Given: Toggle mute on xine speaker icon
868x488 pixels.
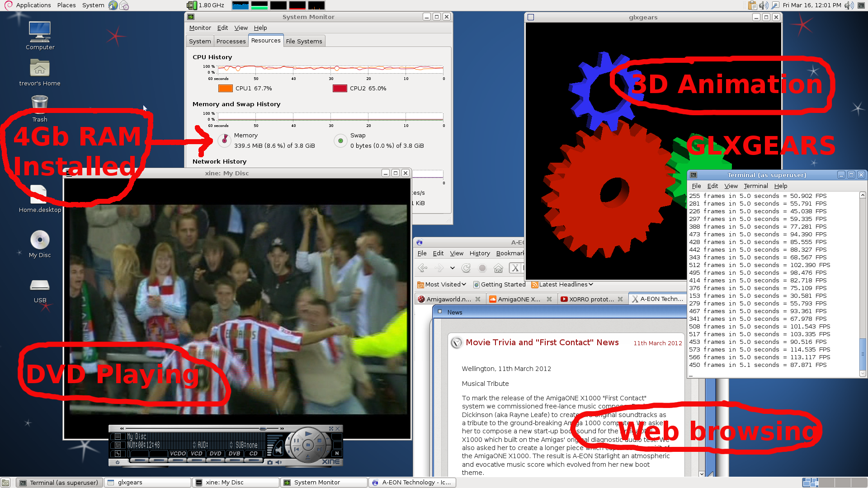Looking at the screenshot, I should pyautogui.click(x=278, y=462).
